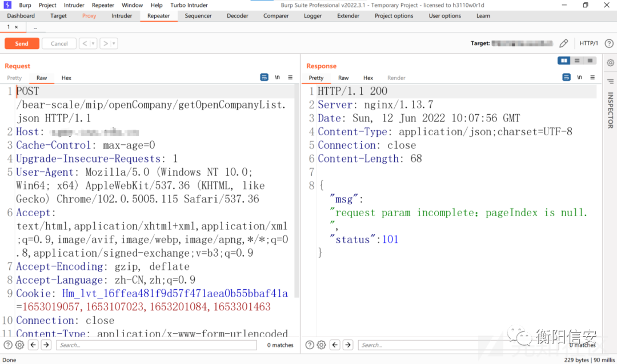Toggle request show non-printable chars \n
Viewport: 617px width, 364px height.
(278, 78)
